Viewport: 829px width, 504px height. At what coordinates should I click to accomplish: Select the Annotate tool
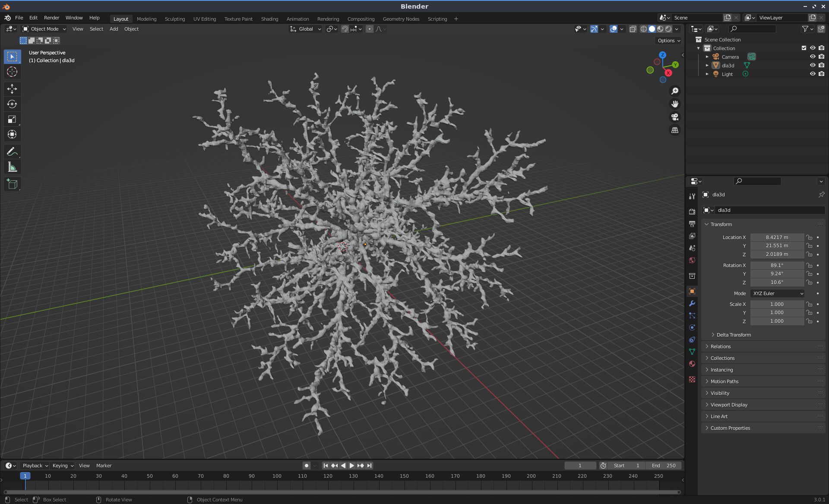[12, 152]
